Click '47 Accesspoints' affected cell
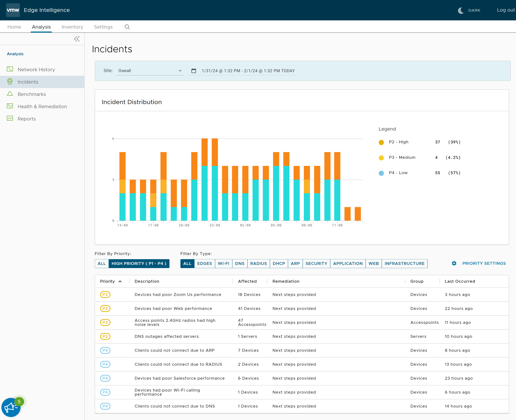This screenshot has width=516, height=420. point(252,322)
